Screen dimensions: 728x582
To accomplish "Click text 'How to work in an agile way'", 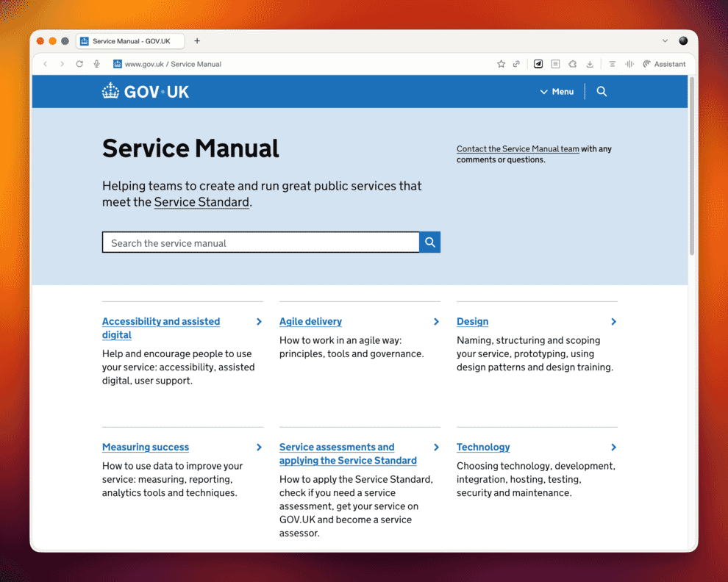I will tap(340, 340).
